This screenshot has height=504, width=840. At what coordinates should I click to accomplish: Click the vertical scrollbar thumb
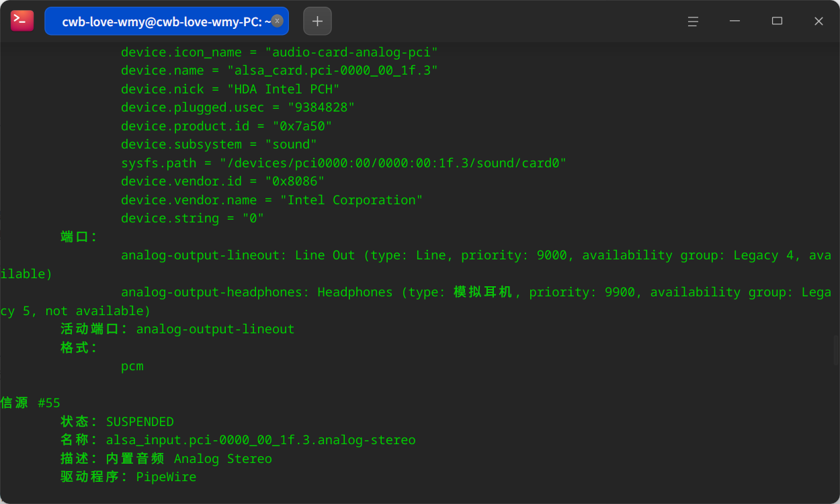(836, 350)
